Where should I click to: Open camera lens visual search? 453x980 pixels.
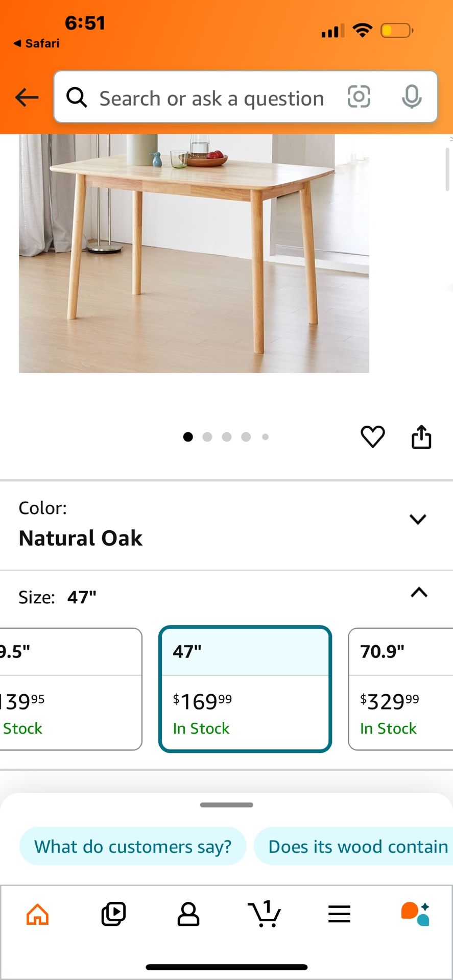[x=359, y=96]
